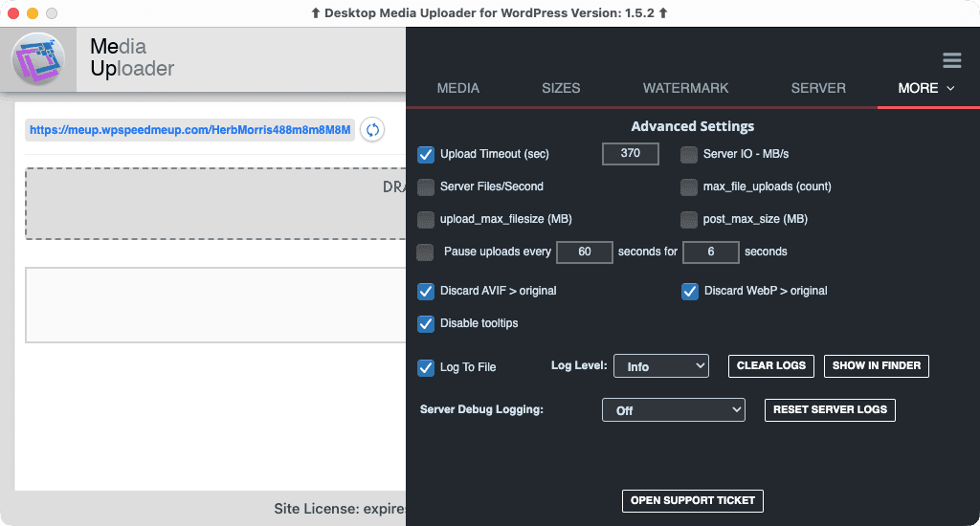Toggle Disable tooltips checkbox

point(426,323)
